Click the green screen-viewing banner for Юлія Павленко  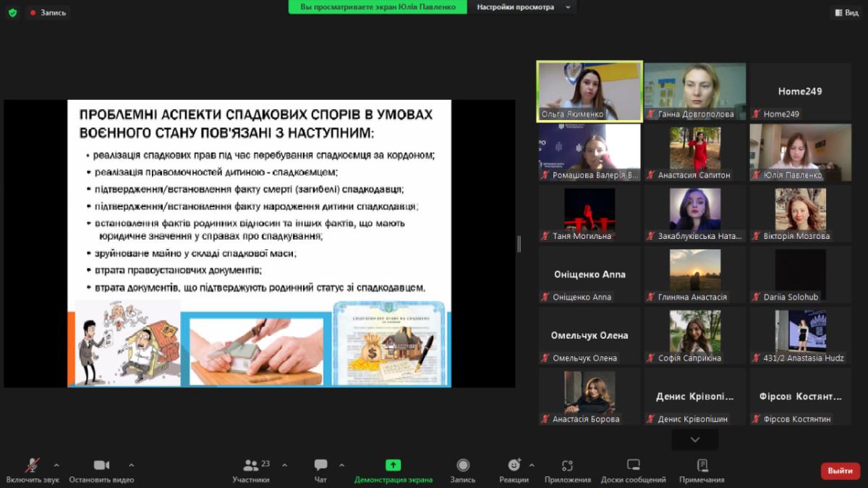coord(378,7)
